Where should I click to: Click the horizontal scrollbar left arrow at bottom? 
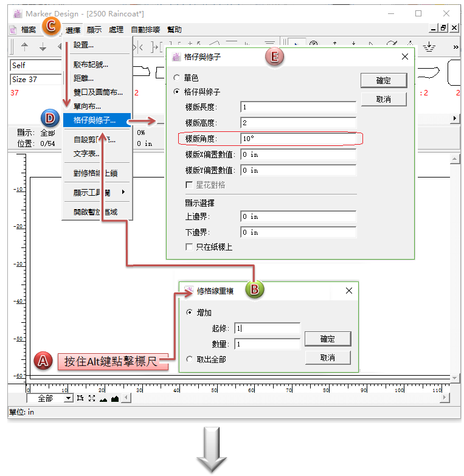click(x=126, y=398)
